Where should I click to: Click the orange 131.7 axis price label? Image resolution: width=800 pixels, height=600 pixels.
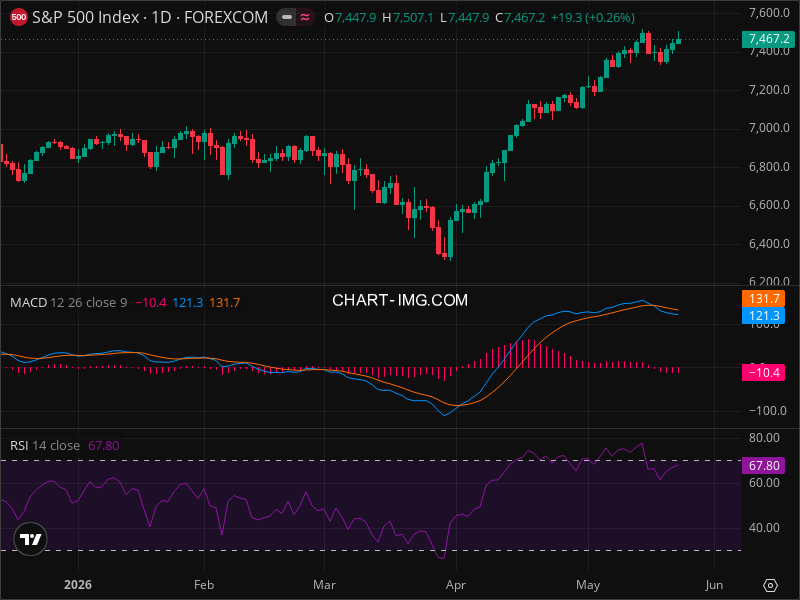click(x=763, y=298)
